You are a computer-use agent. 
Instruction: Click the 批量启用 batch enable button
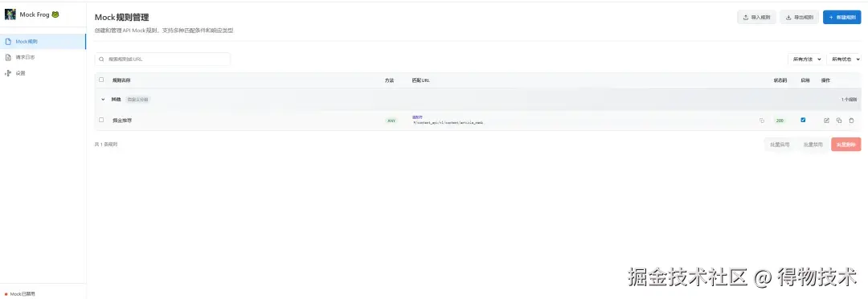(780, 145)
